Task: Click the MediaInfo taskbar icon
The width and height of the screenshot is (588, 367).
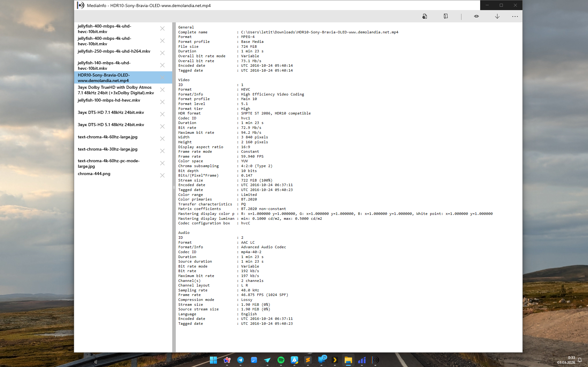Action: (x=375, y=360)
